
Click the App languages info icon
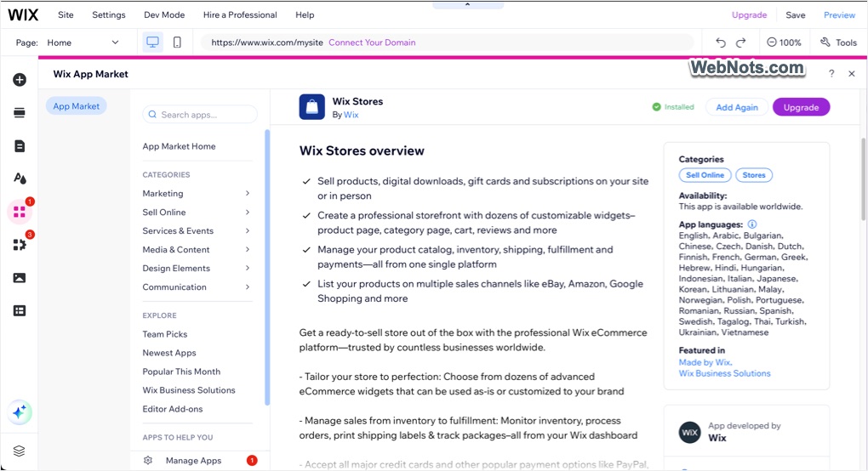pos(752,224)
